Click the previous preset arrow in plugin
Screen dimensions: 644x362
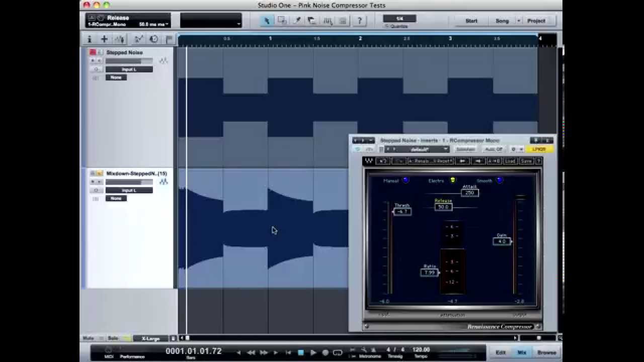(462, 161)
